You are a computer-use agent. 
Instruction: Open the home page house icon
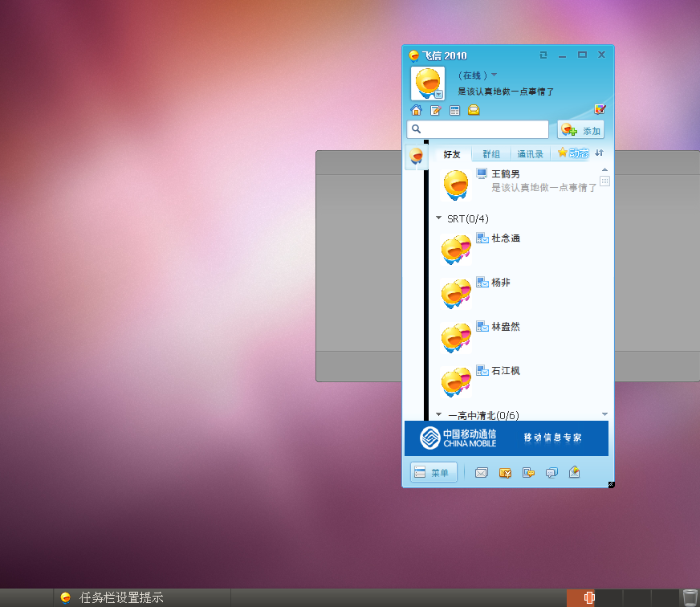416,110
